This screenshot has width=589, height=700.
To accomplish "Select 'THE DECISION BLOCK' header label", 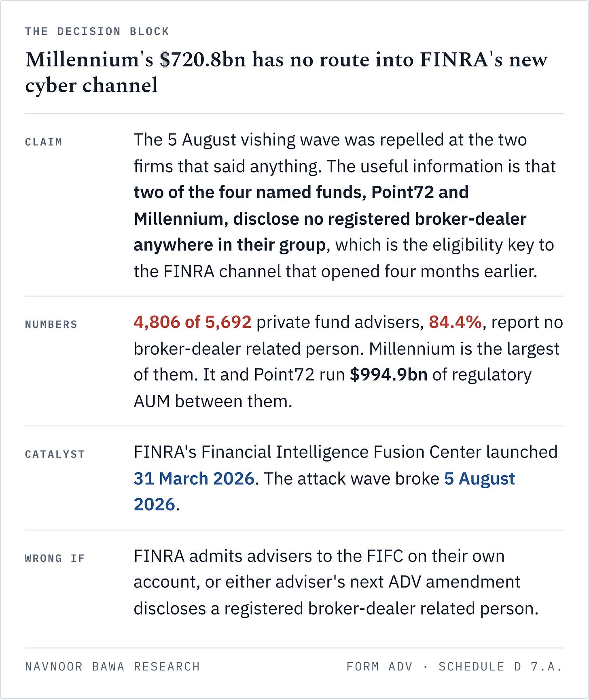I will 97,31.
